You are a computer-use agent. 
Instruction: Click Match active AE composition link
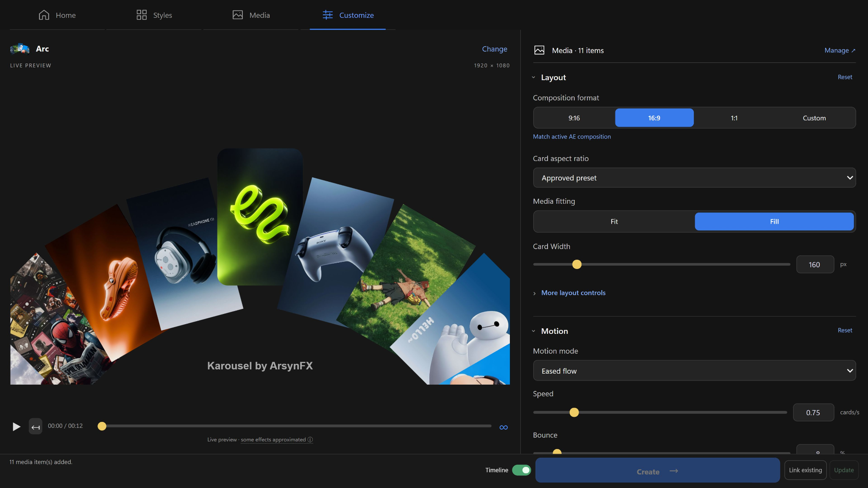(572, 136)
